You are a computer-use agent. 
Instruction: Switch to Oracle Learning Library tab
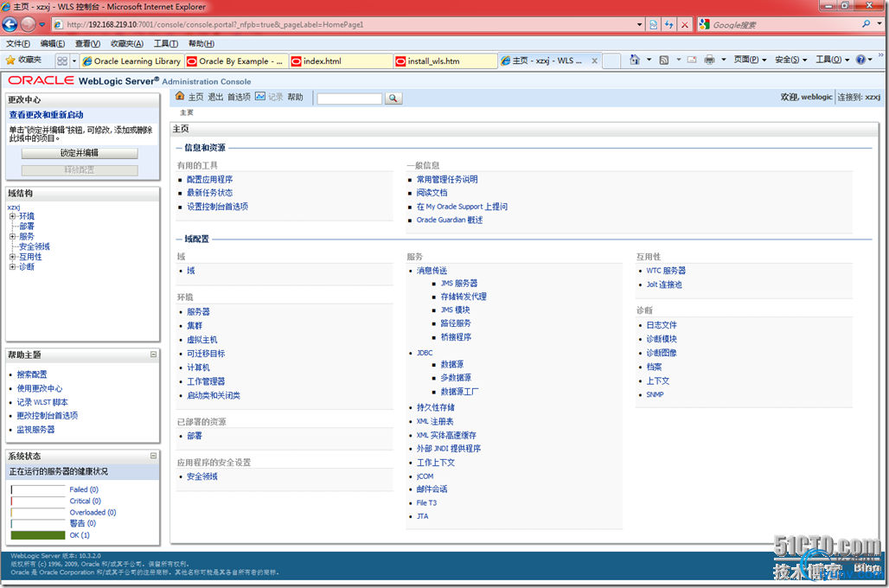tap(131, 61)
